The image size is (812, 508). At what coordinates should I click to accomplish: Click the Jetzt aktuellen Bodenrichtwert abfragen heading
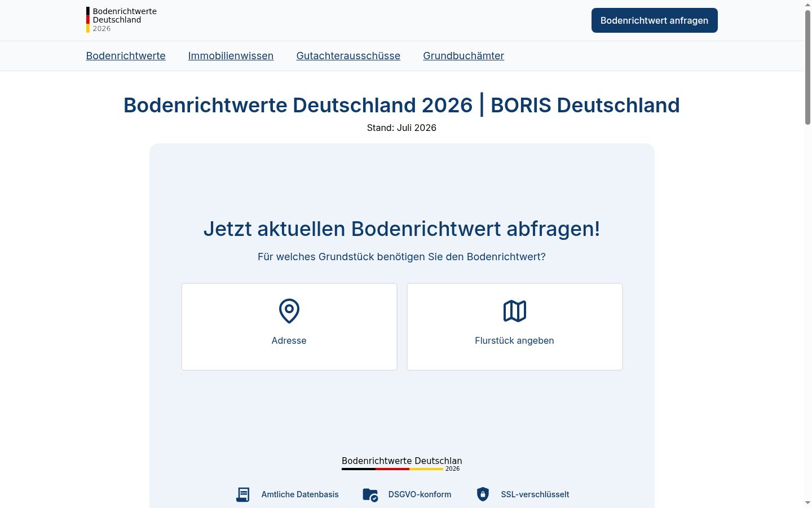(x=401, y=229)
